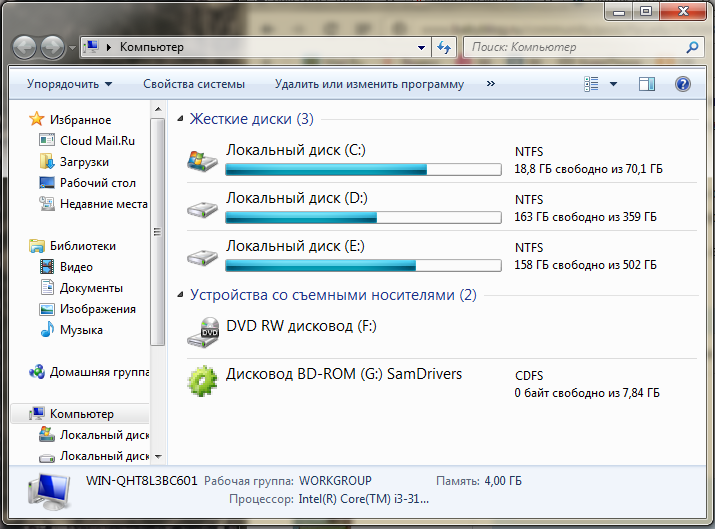The height and width of the screenshot is (529, 715).
Task: Minimize the Компьютер window
Action: [x=619, y=11]
